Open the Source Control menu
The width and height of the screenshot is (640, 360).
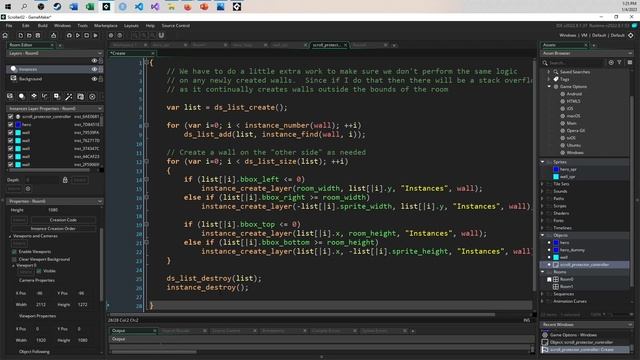pos(176,26)
